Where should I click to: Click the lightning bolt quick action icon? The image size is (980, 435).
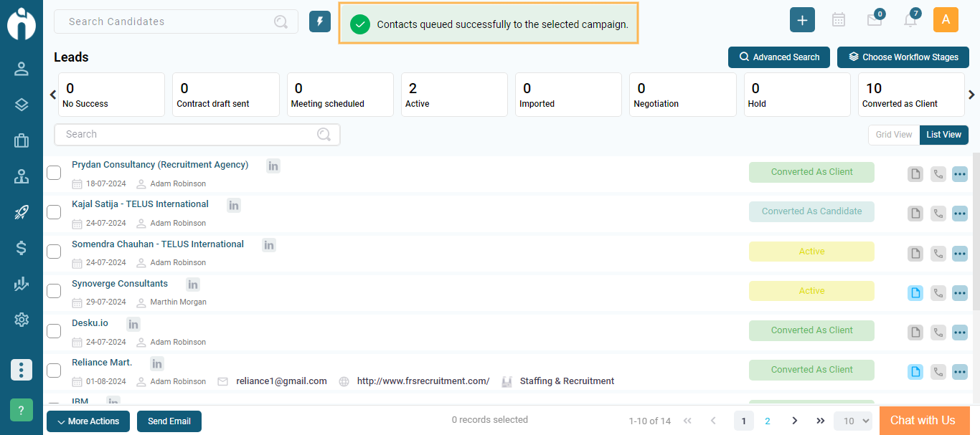(320, 21)
